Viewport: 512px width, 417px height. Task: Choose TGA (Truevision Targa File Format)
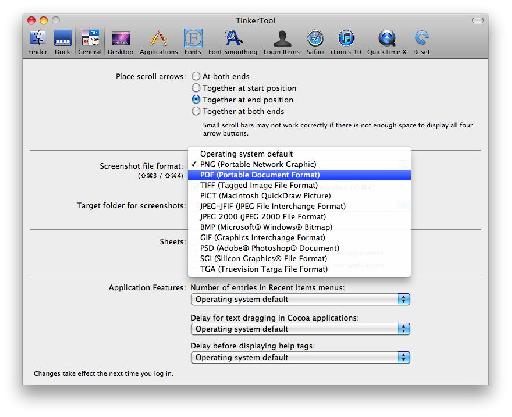coord(299,269)
